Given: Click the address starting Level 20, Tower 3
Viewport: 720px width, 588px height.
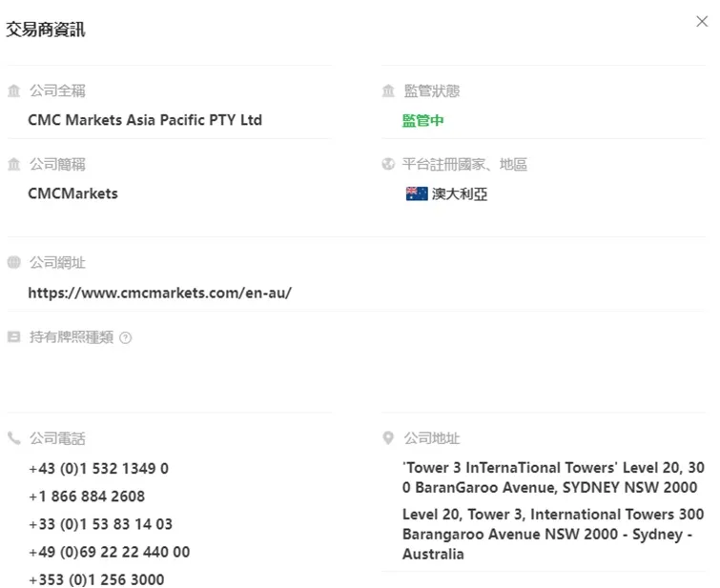Looking at the screenshot, I should [x=553, y=535].
